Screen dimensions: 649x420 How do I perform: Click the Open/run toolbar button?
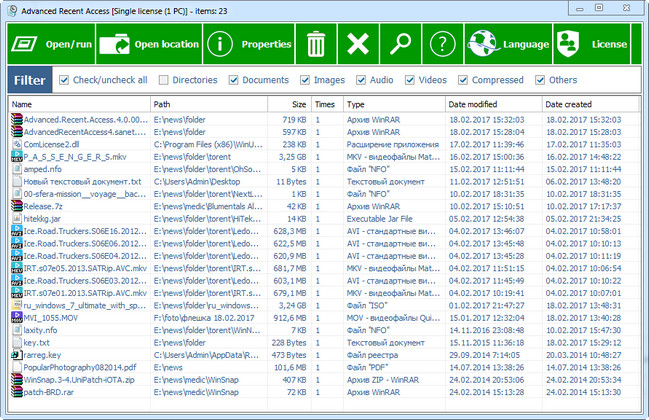(52, 44)
